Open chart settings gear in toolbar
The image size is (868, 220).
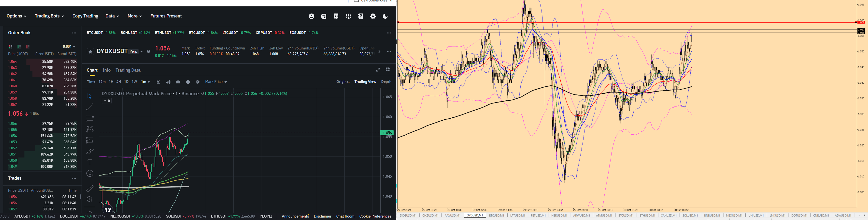198,82
